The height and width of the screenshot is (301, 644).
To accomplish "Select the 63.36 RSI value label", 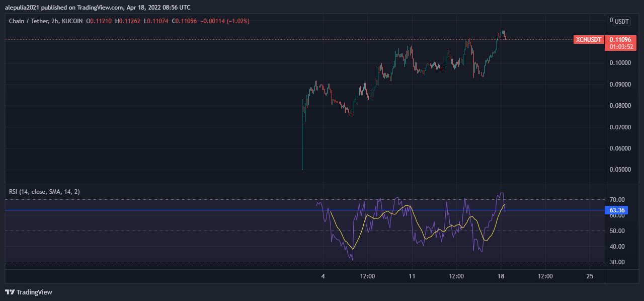I will pos(617,210).
